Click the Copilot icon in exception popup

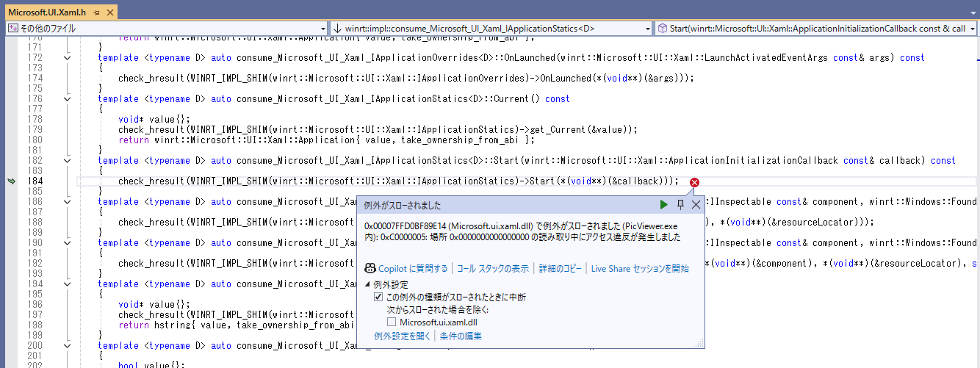pyautogui.click(x=370, y=269)
